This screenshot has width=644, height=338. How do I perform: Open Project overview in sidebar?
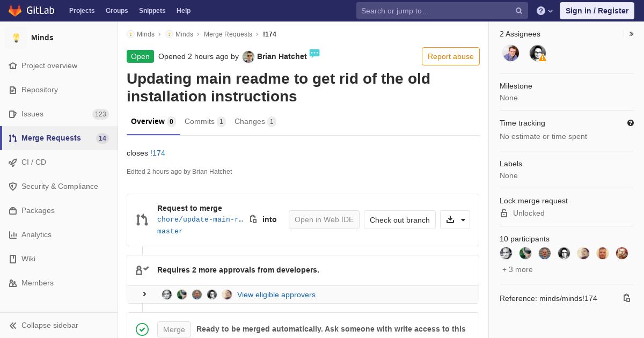pos(49,65)
